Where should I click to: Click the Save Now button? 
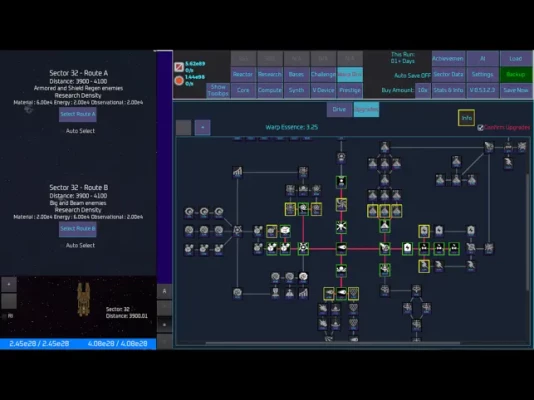516,90
